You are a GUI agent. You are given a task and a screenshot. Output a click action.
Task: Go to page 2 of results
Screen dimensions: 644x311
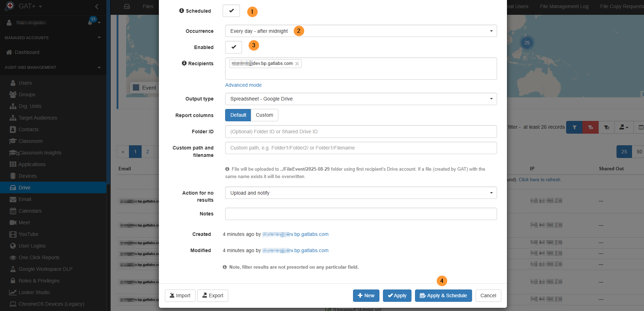[148, 152]
